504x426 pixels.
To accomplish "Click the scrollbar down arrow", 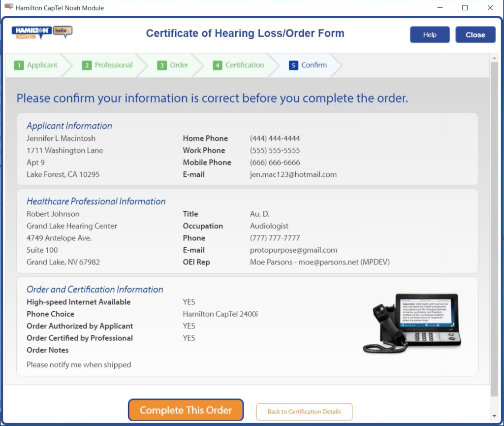I will pyautogui.click(x=494, y=416).
